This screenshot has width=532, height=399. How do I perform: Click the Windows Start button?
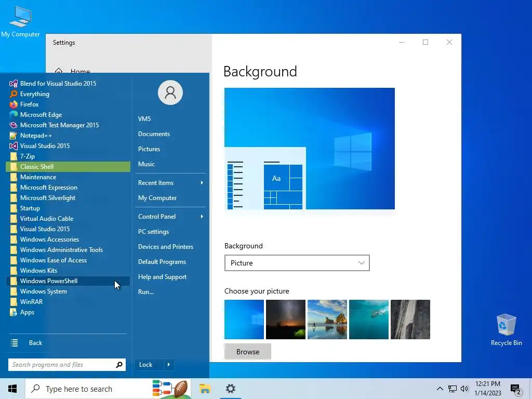[x=12, y=389]
